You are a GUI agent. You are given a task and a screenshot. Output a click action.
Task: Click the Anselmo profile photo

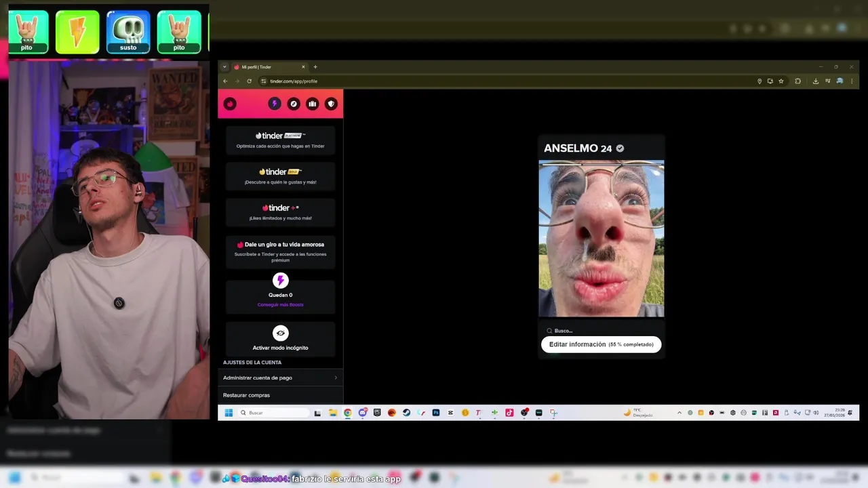pos(601,239)
